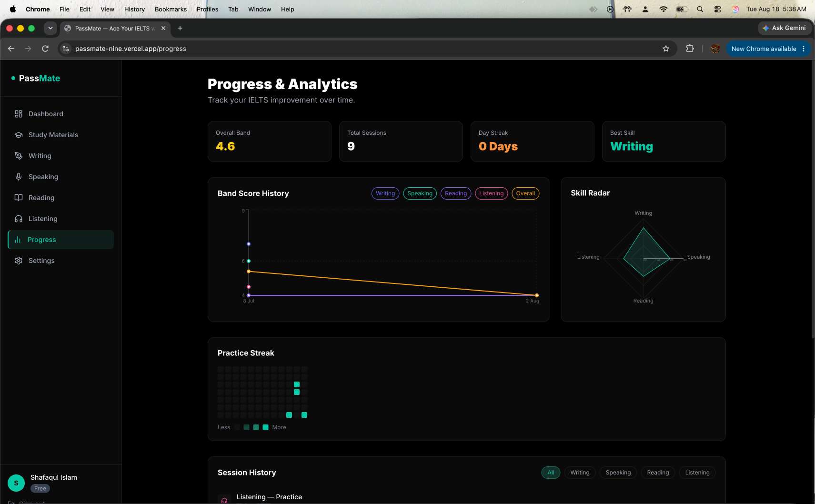Click the Day Streak 0 Days card

click(533, 141)
